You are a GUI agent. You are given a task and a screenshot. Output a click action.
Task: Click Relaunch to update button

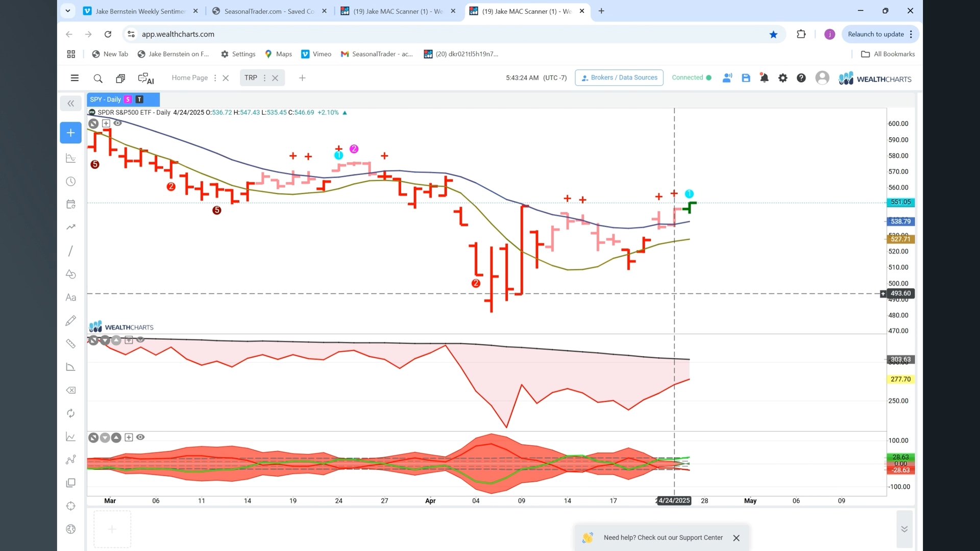coord(880,34)
